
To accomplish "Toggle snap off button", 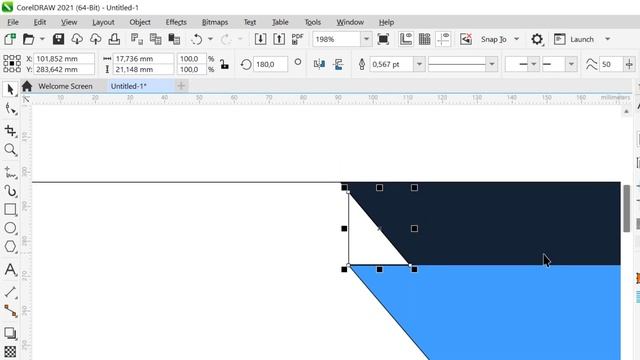I will [466, 39].
